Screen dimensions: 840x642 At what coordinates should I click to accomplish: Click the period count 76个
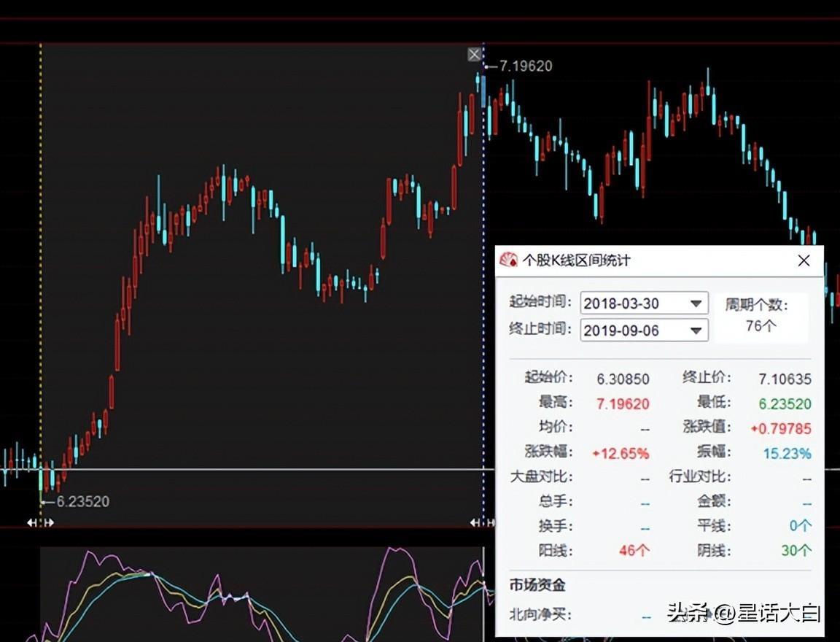[x=761, y=326]
